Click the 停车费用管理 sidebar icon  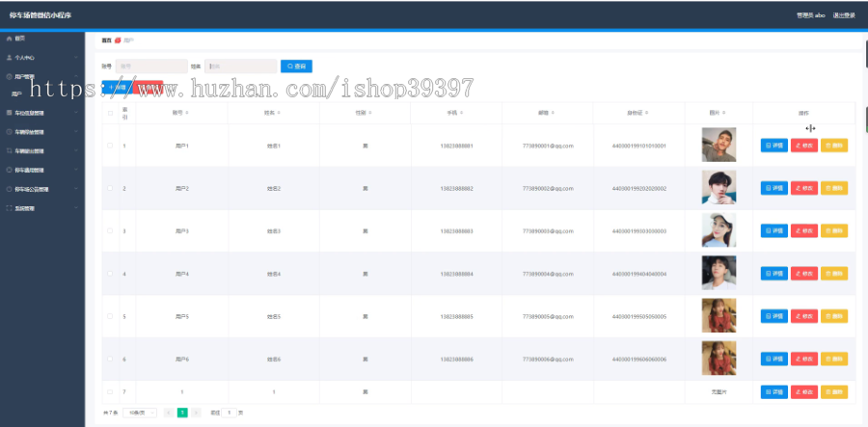[x=9, y=171]
